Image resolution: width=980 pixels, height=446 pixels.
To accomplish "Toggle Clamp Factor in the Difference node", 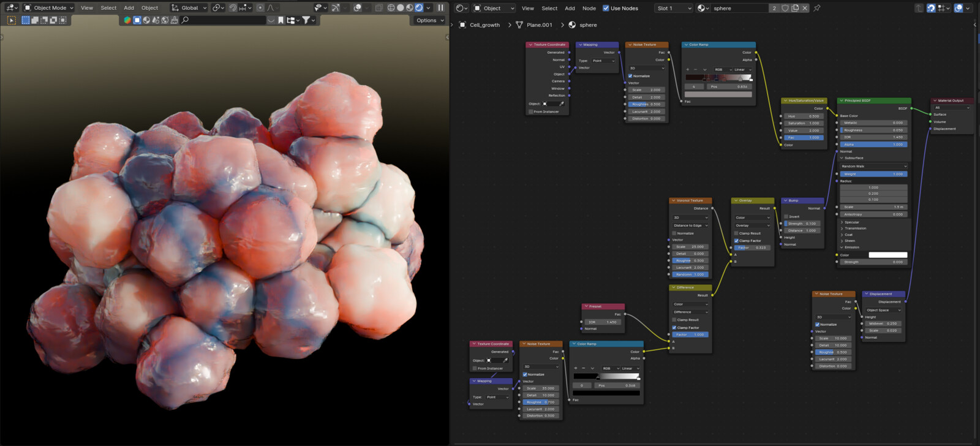I will 674,328.
